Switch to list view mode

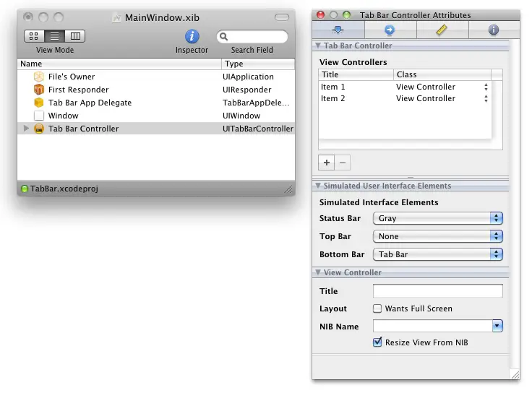[x=54, y=36]
